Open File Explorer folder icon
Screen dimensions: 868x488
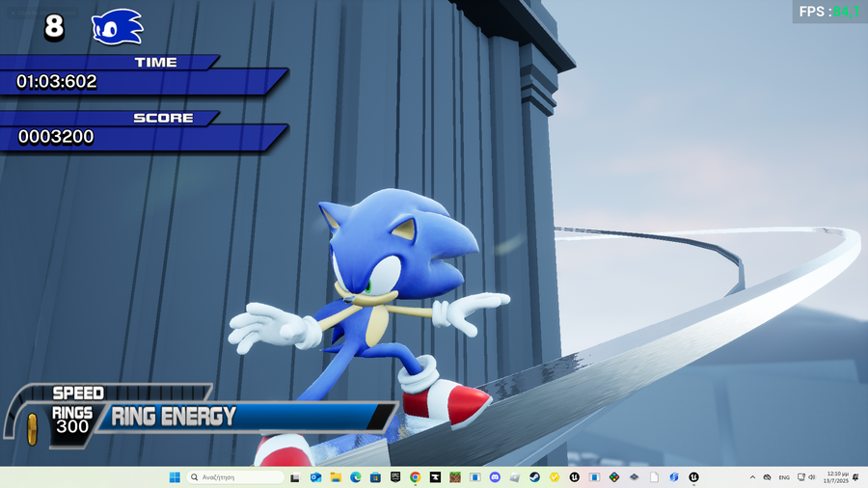[336, 477]
